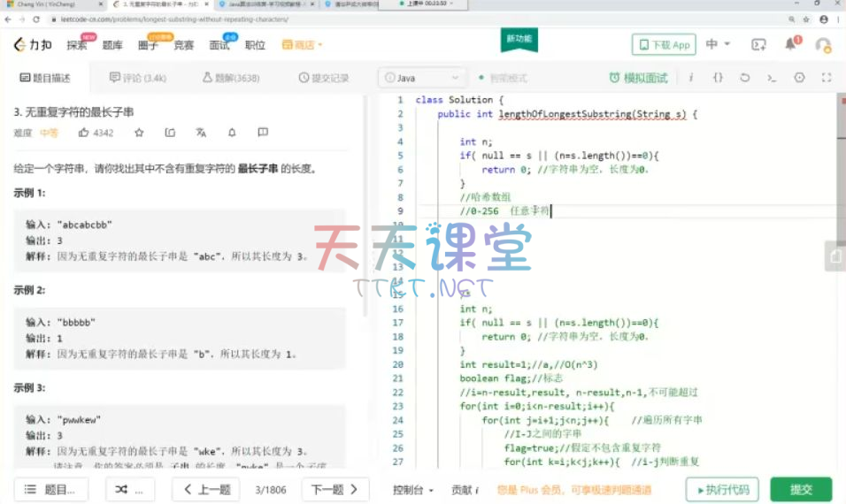
Task: Open the feedback comment icon
Action: 263,133
